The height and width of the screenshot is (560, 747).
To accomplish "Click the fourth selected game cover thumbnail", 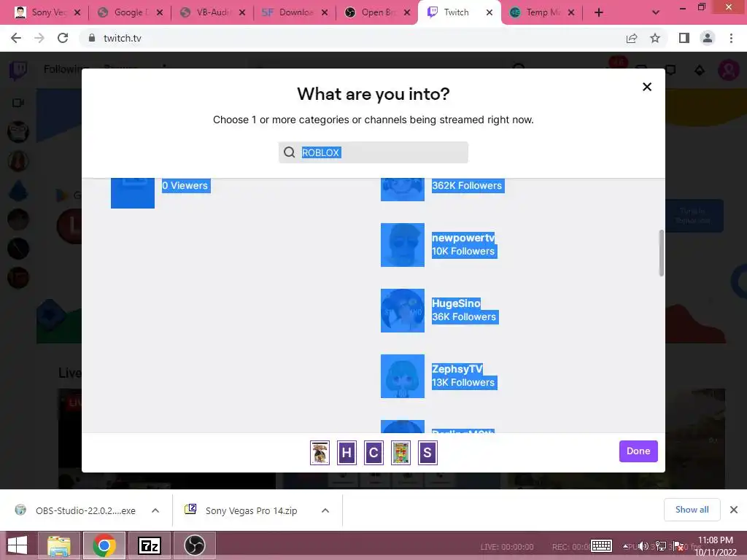I will (x=400, y=452).
